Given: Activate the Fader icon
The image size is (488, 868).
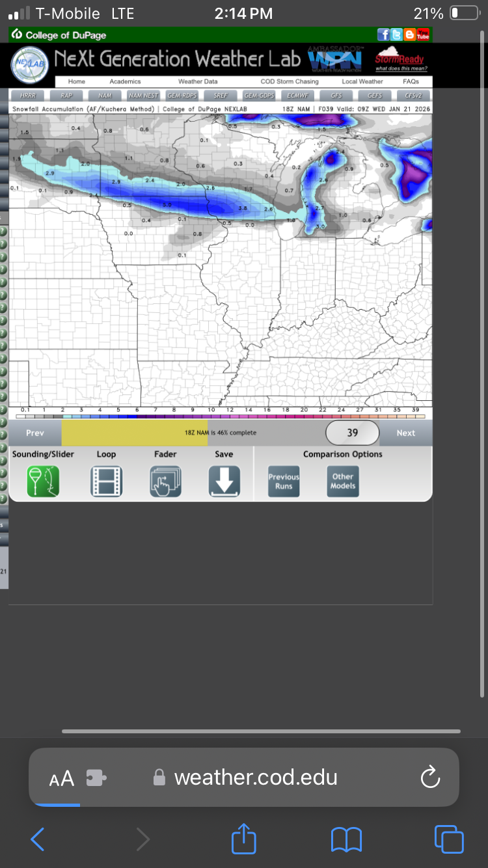Looking at the screenshot, I should tap(165, 482).
